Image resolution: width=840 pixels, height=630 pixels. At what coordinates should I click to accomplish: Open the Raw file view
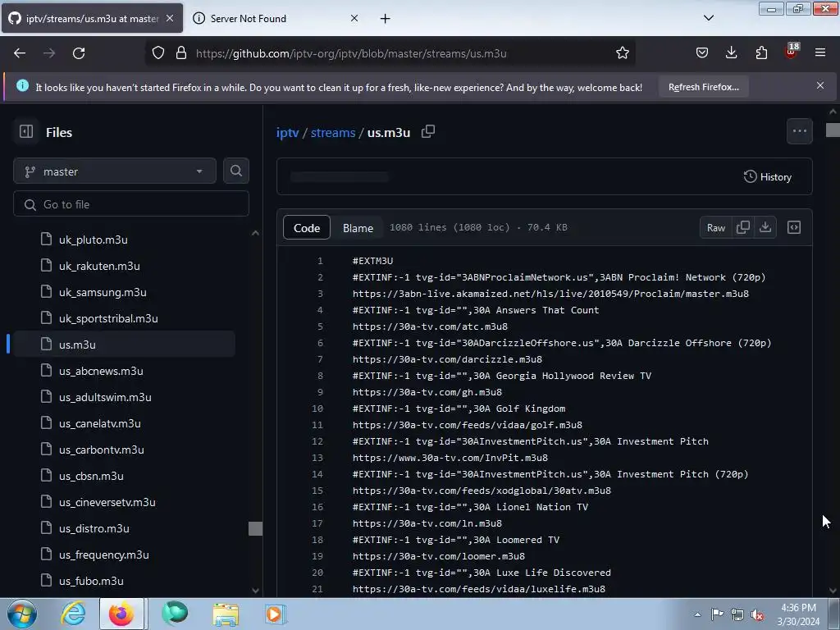[x=715, y=228]
